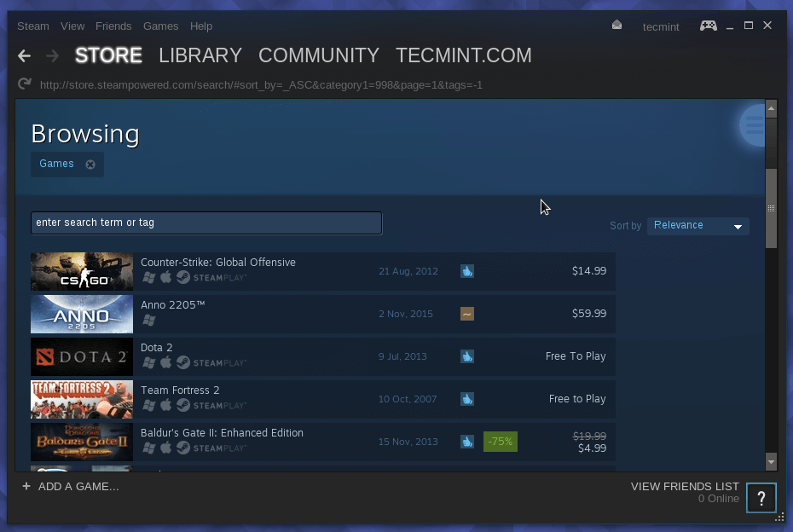Click Apple icon under Dota 2
The height and width of the screenshot is (532, 793).
point(166,362)
